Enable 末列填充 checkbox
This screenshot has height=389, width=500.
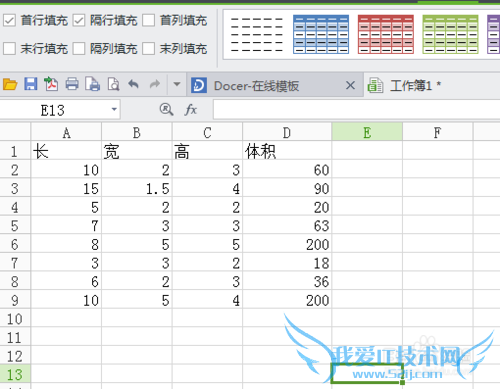149,49
